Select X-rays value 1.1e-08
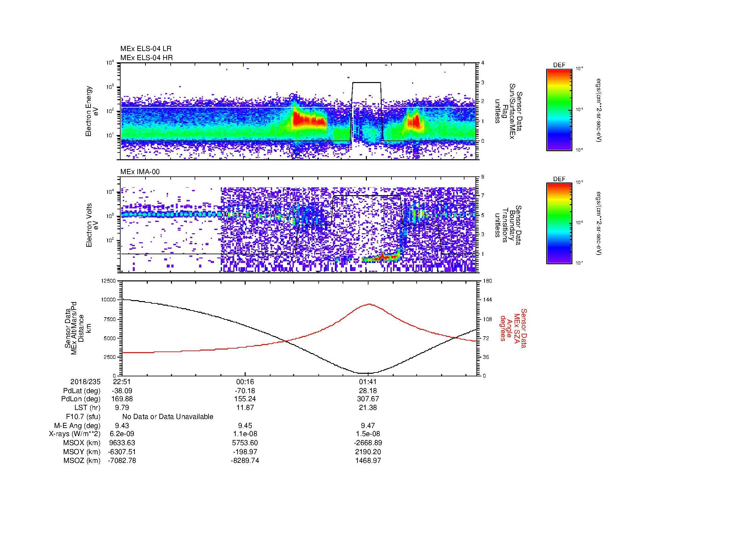The height and width of the screenshot is (534, 756). pos(245,434)
